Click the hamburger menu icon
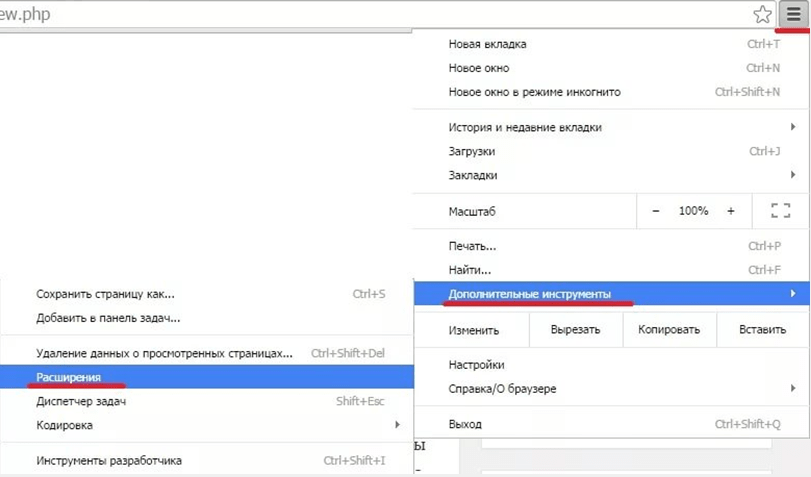Viewport: 811px width, 477px height. pos(793,14)
